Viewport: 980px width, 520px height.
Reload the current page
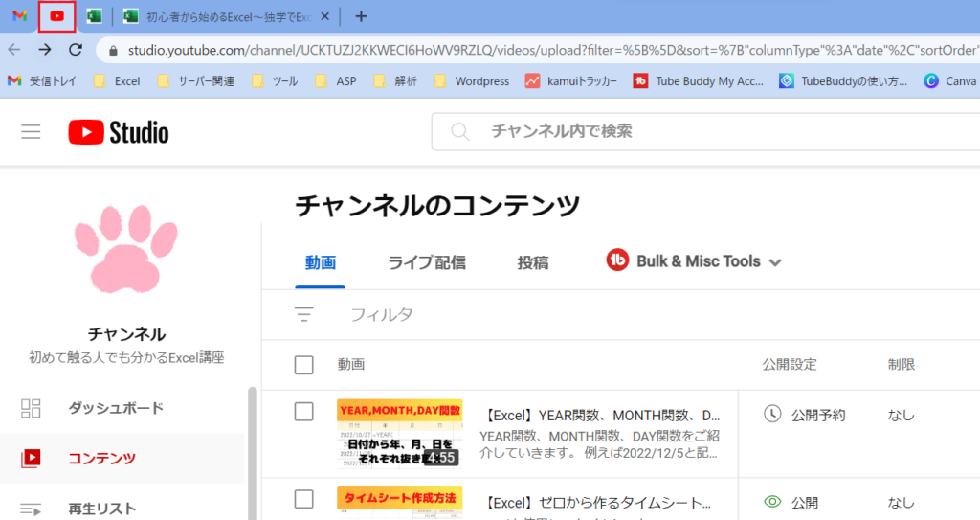(76, 50)
